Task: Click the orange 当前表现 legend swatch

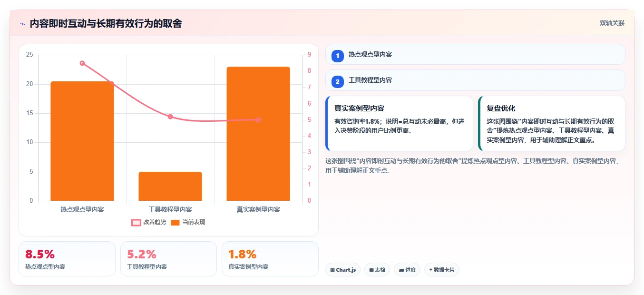Action: pyautogui.click(x=175, y=222)
